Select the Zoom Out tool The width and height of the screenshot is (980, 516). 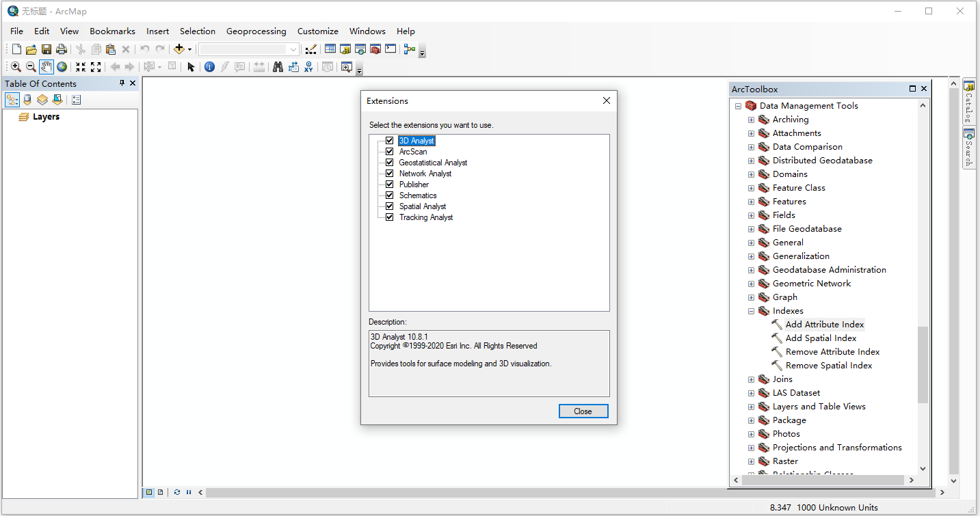[x=31, y=67]
